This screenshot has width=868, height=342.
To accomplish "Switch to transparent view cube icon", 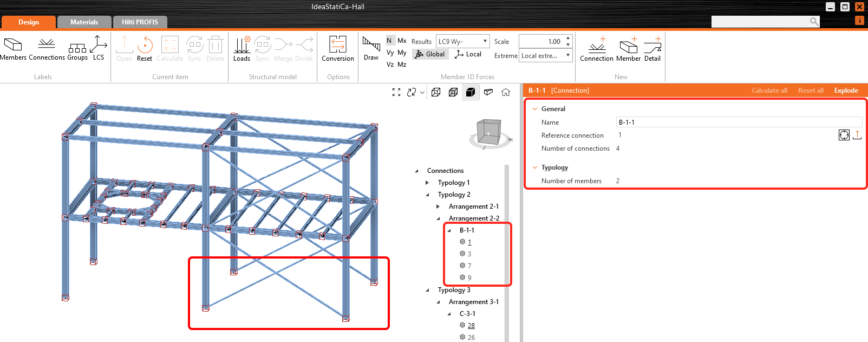I will pos(453,92).
